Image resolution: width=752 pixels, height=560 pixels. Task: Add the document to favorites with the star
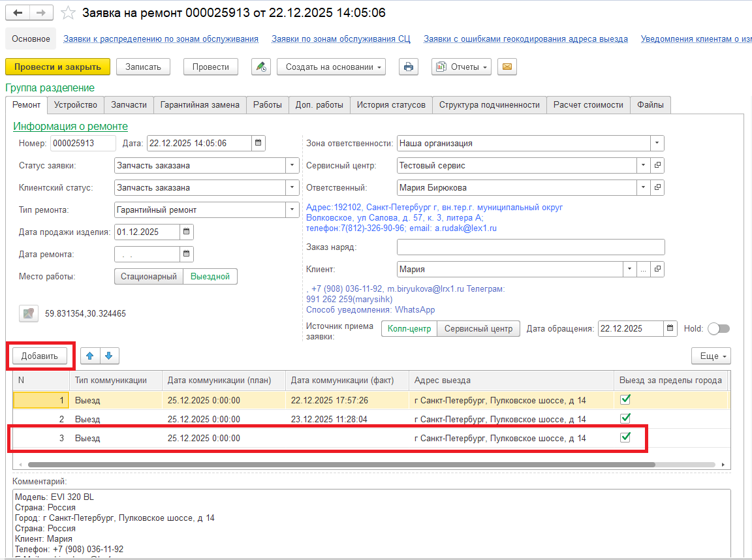[68, 13]
